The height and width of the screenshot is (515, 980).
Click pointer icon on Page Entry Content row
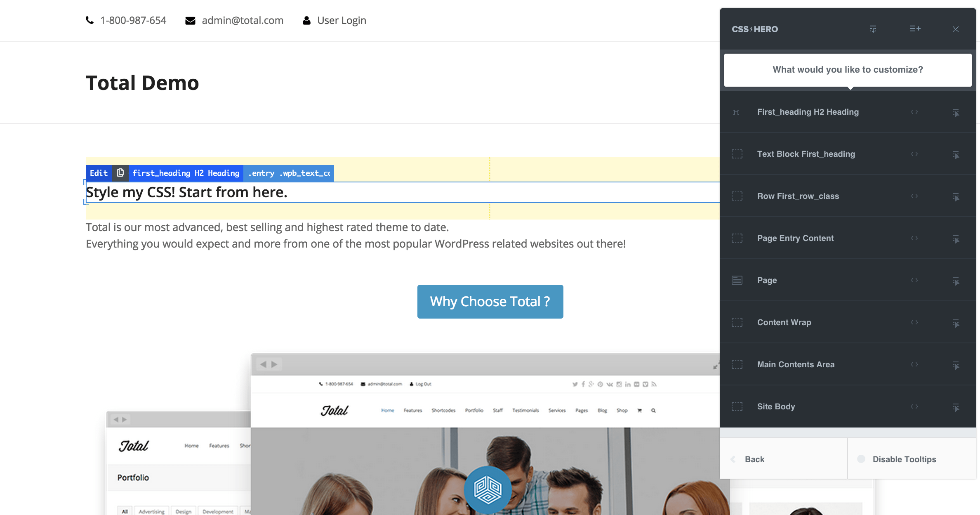coord(956,239)
